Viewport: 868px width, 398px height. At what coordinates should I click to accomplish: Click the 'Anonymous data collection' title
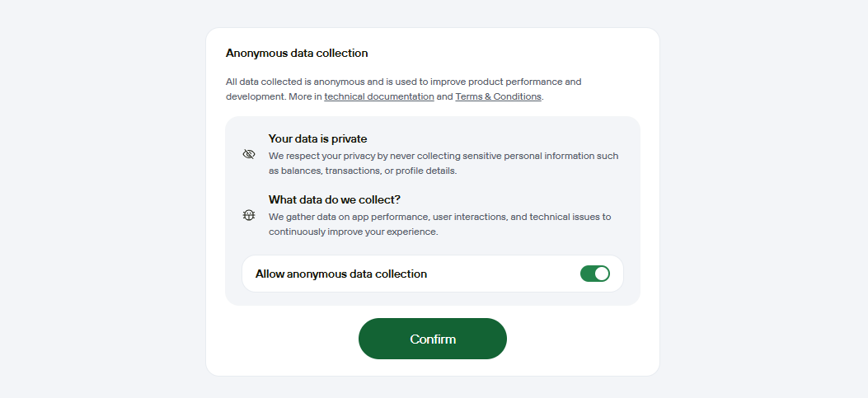tap(297, 53)
